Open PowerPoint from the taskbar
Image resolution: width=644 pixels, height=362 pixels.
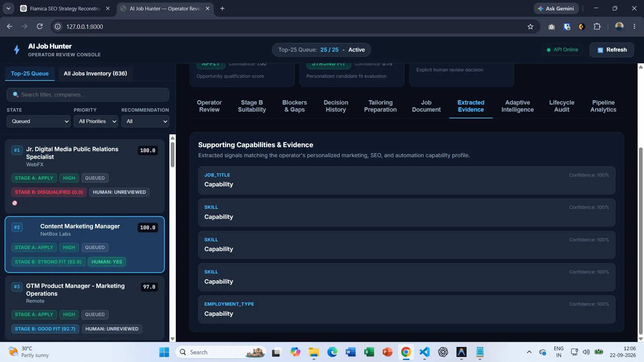(387, 352)
